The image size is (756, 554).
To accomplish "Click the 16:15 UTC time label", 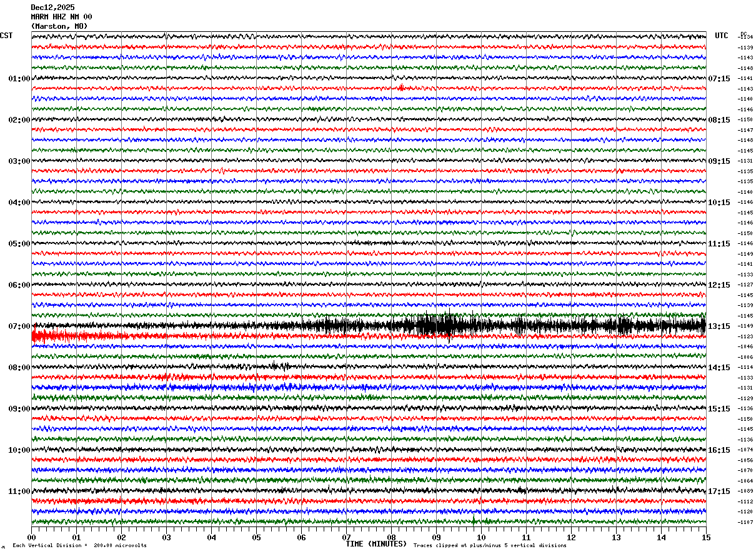I will point(719,450).
